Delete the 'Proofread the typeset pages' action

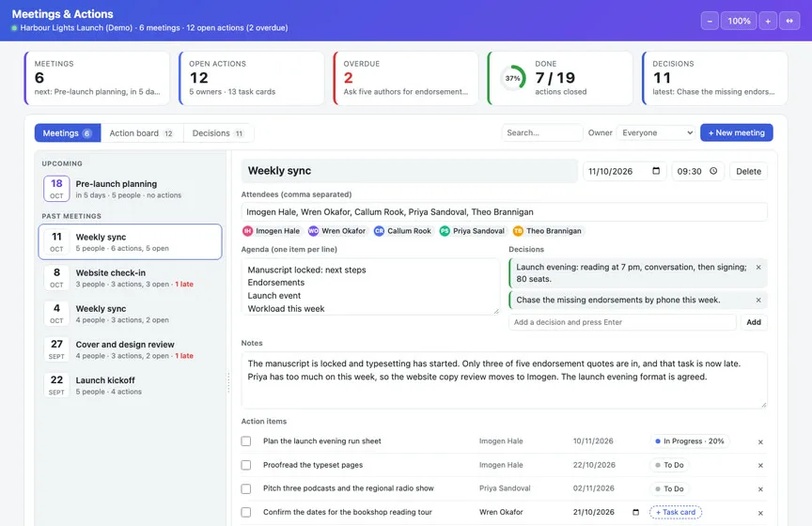(760, 466)
